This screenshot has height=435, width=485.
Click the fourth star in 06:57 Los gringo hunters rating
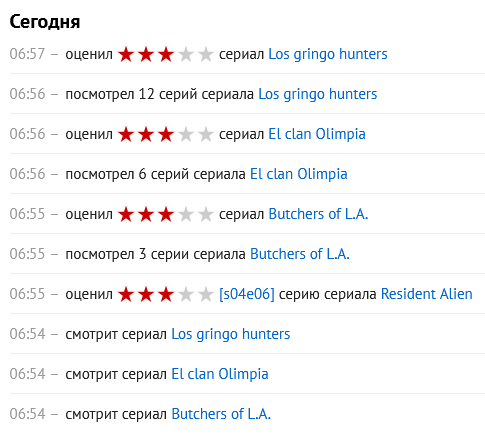click(186, 54)
